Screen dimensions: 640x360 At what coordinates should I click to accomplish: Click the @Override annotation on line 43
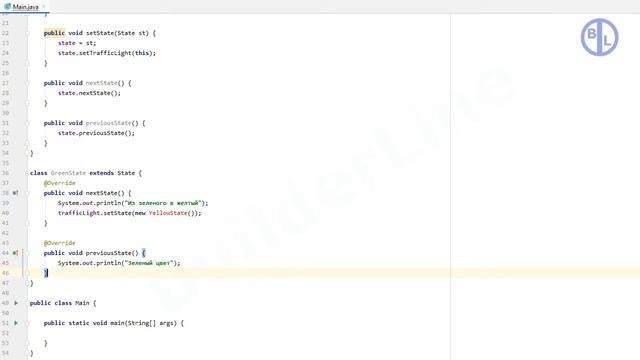click(60, 243)
